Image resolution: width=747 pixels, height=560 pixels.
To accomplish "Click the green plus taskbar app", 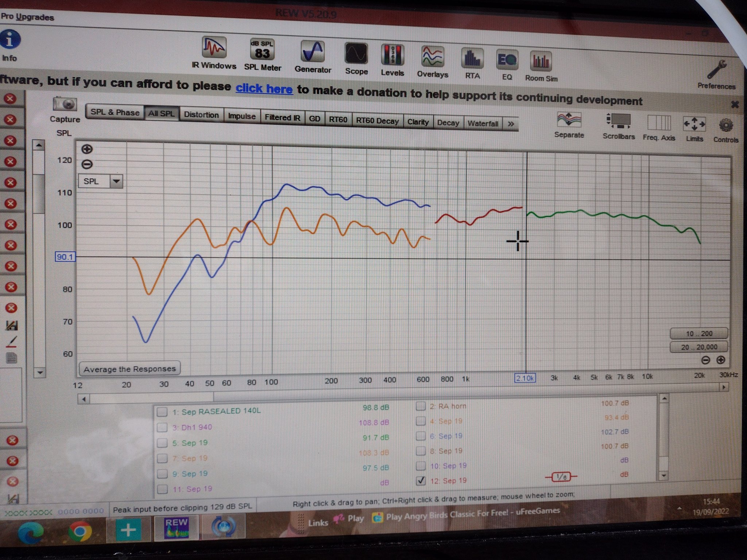I will click(x=128, y=530).
